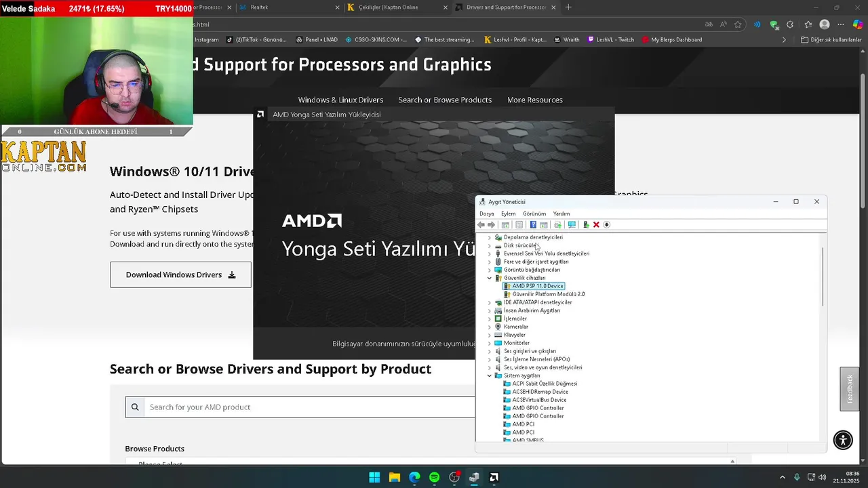
Task: Open new browser tab plus button
Action: [x=568, y=7]
